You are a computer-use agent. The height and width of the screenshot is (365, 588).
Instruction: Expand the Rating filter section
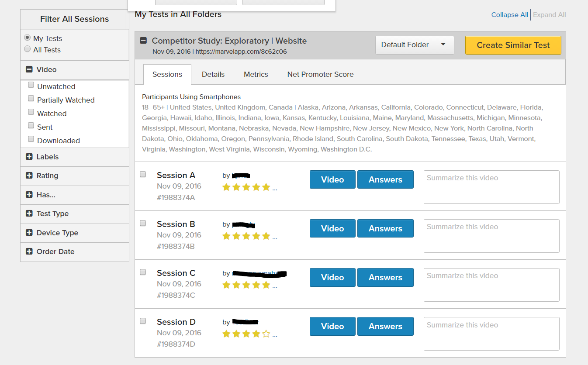[x=29, y=176]
